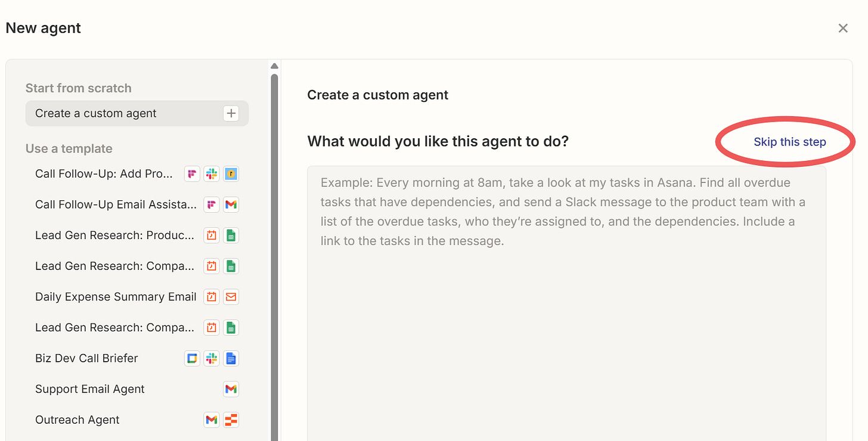Screen dimensions: 868x441
Task: Click the orange envelope icon in Daily Expense Summary row
Action: [231, 297]
